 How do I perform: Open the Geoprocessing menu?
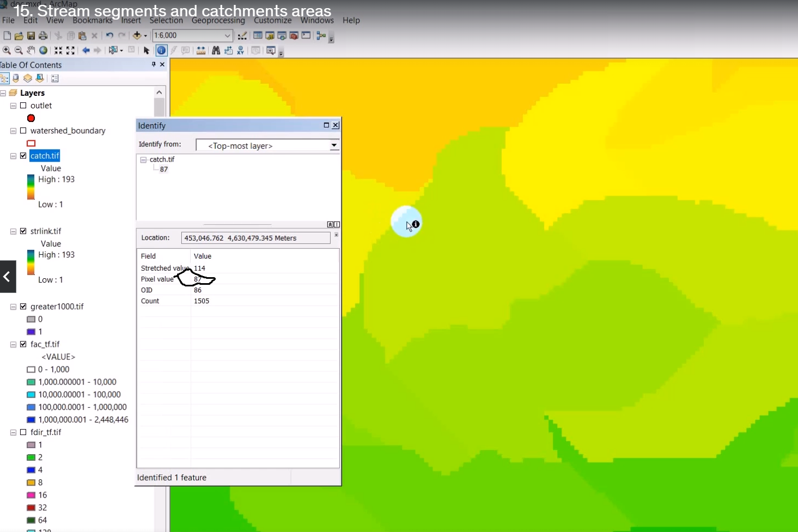[218, 20]
